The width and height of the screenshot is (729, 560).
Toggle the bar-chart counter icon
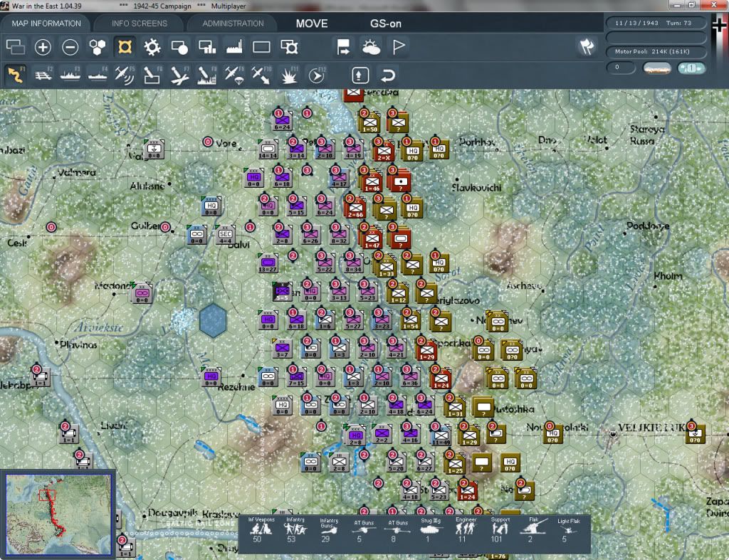(x=207, y=47)
